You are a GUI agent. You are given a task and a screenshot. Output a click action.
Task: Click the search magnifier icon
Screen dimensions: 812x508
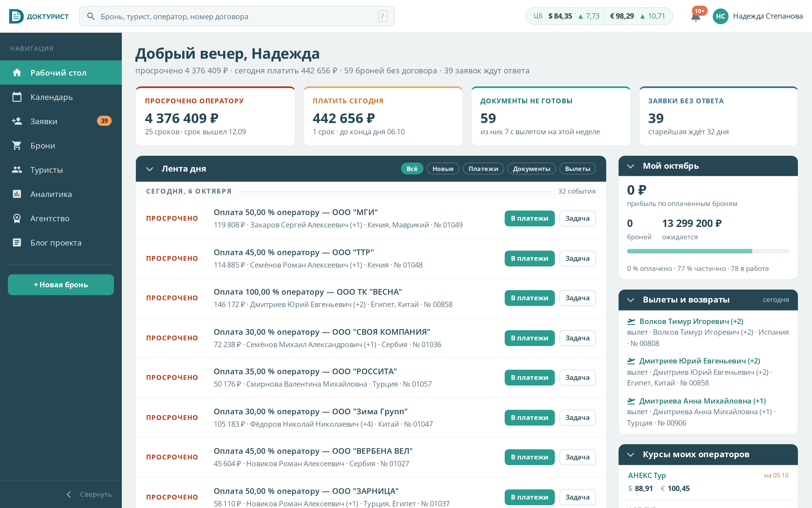[91, 16]
